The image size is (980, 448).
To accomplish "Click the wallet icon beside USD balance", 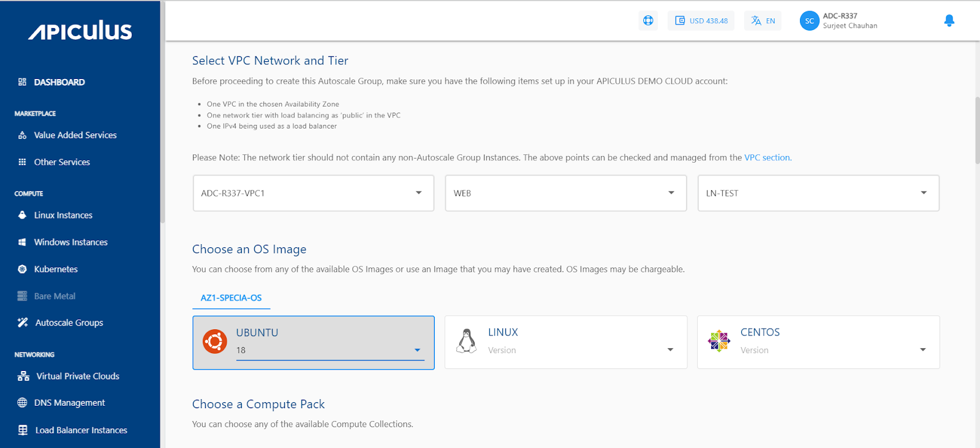I will pos(680,21).
